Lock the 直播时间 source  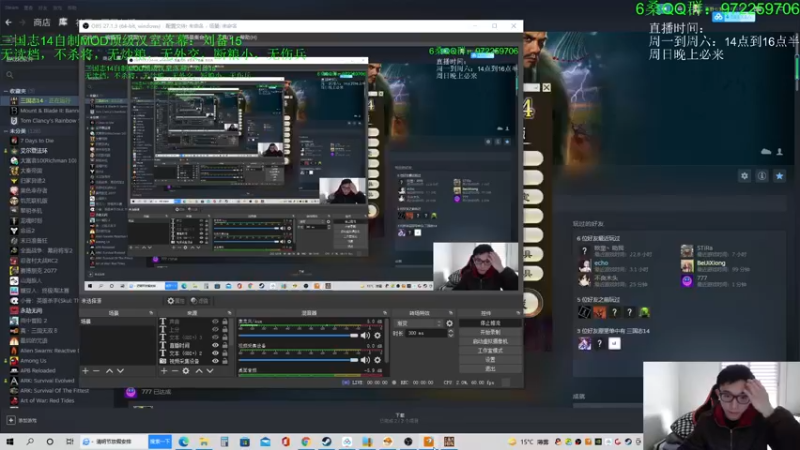tap(224, 345)
